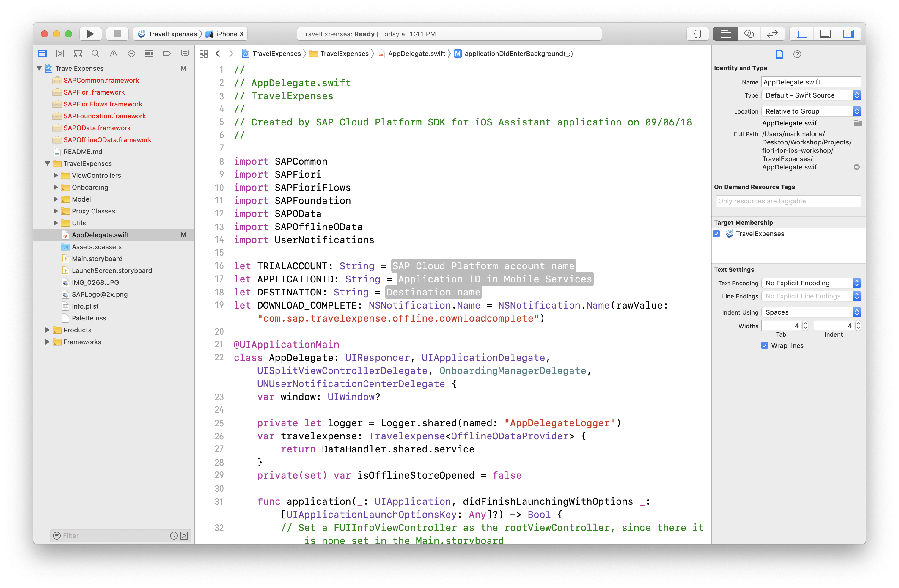Open the Debug navigator

149,54
